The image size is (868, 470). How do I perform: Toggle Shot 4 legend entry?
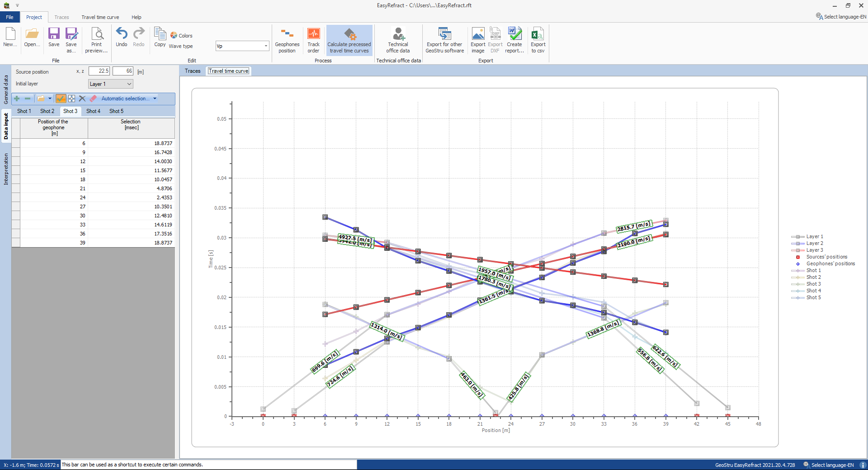tap(806, 291)
